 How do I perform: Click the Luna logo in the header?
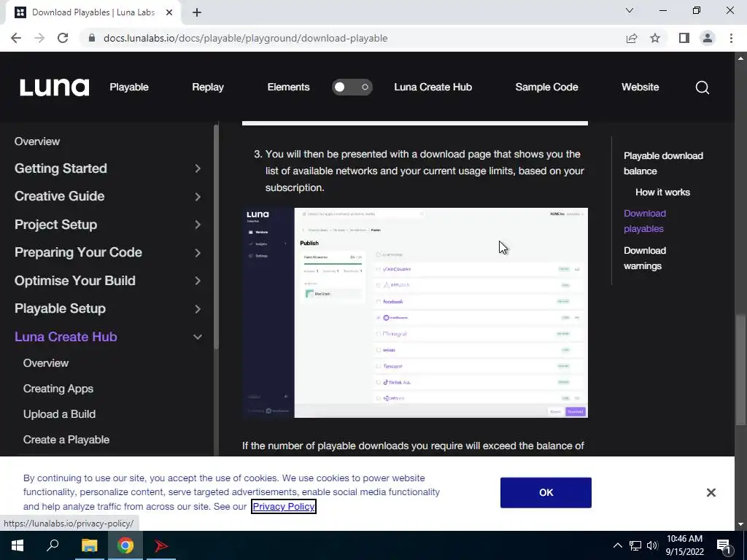[x=54, y=87]
